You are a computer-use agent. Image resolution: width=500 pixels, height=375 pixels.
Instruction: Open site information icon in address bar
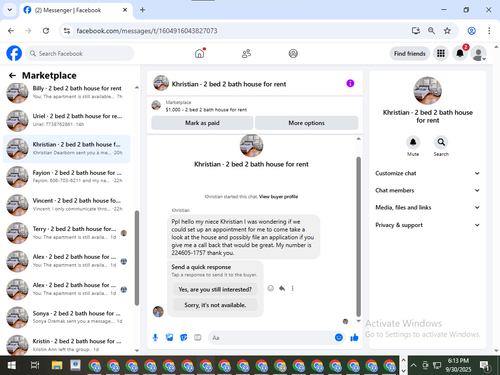[67, 31]
